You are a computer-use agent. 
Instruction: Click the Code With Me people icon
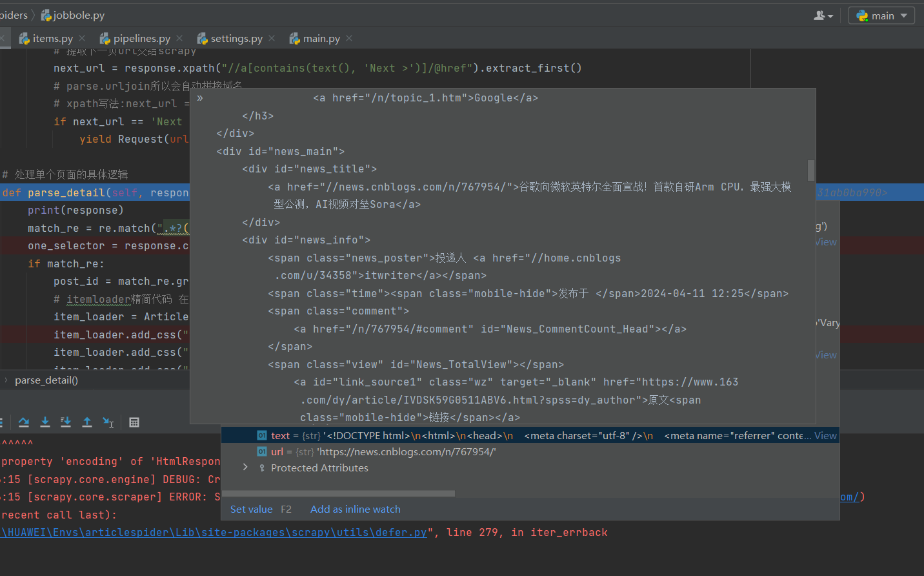click(819, 15)
